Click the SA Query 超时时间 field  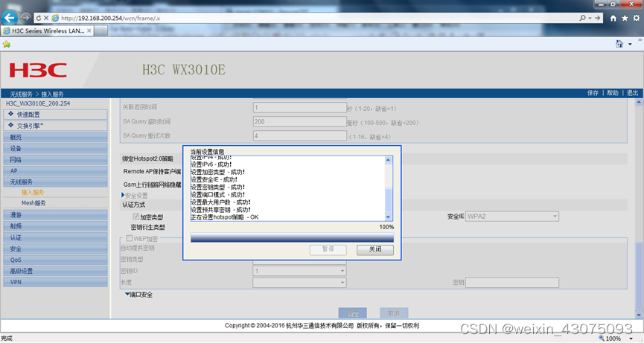point(300,121)
